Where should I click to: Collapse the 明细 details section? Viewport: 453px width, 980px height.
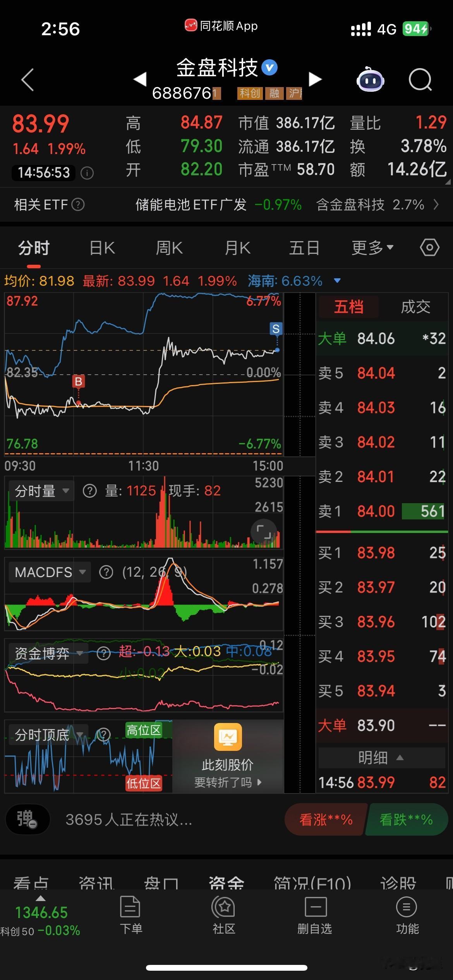point(381,757)
